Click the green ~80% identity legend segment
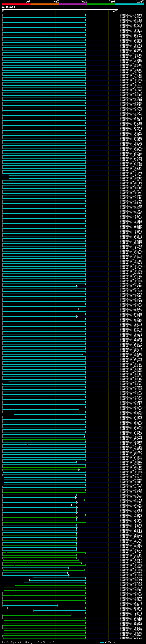The height and width of the screenshot is (644, 146). [101, 4]
